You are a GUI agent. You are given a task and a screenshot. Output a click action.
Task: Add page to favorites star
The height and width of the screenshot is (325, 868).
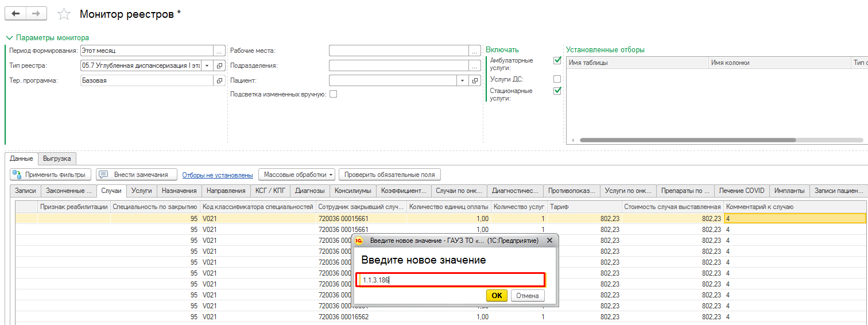tap(64, 14)
